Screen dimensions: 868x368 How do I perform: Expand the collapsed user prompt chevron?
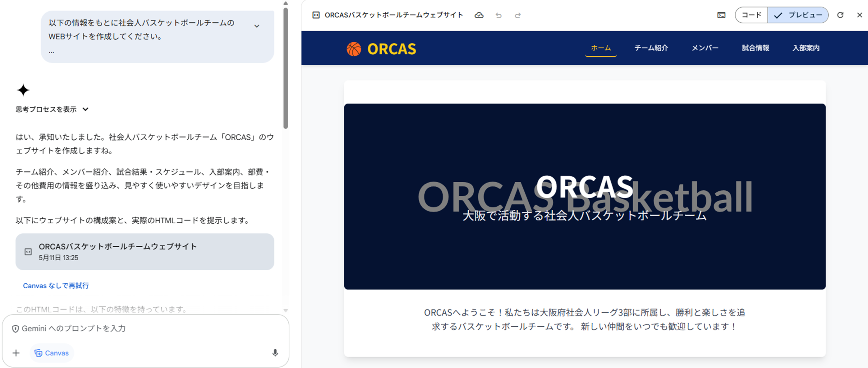[x=257, y=26]
